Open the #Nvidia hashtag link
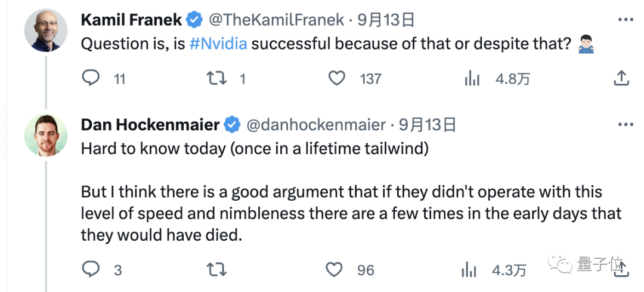Viewport: 644px width, 292px height. pyautogui.click(x=218, y=44)
